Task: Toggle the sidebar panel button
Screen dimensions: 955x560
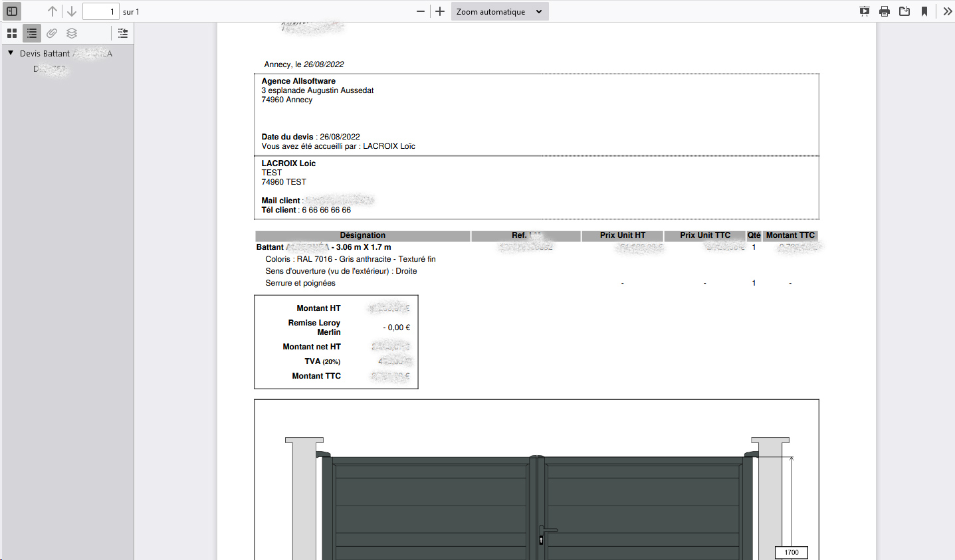Action: coord(12,11)
